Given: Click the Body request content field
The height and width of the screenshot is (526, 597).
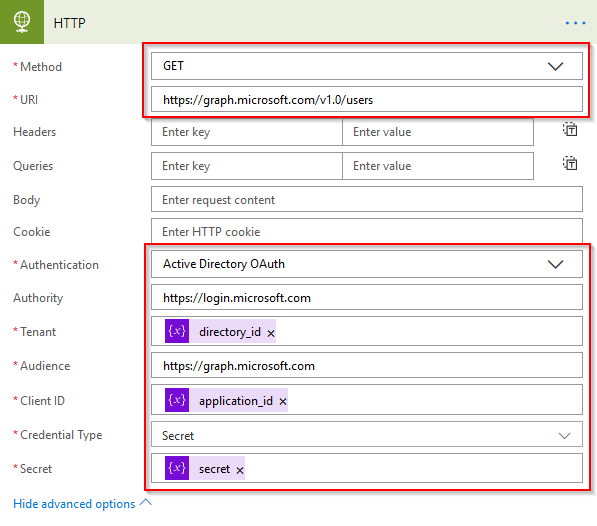Looking at the screenshot, I should [367, 199].
